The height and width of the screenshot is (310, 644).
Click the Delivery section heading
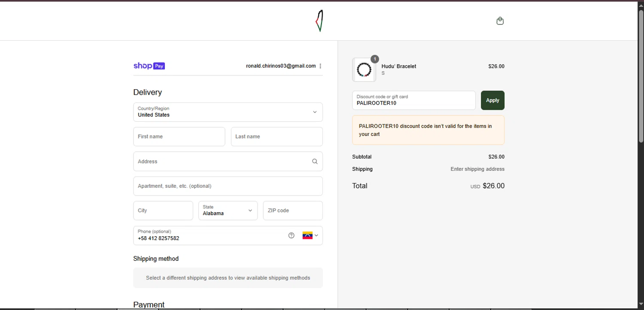[x=148, y=92]
